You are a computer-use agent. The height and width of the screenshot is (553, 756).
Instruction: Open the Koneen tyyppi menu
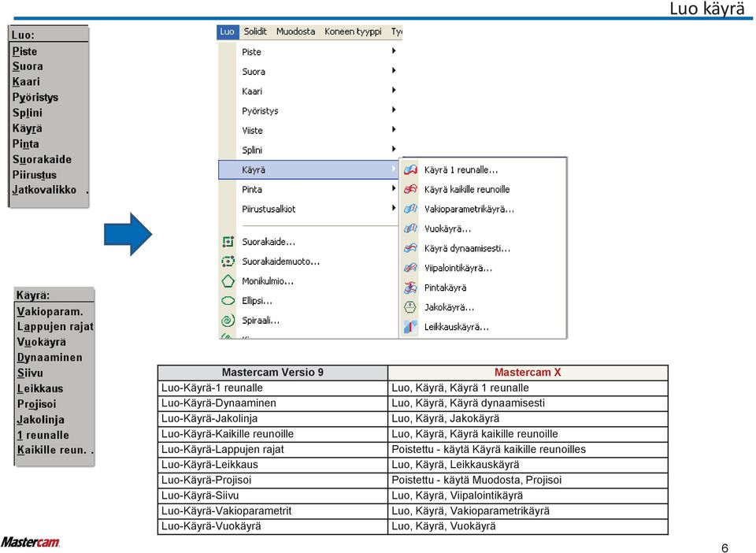pyautogui.click(x=353, y=32)
